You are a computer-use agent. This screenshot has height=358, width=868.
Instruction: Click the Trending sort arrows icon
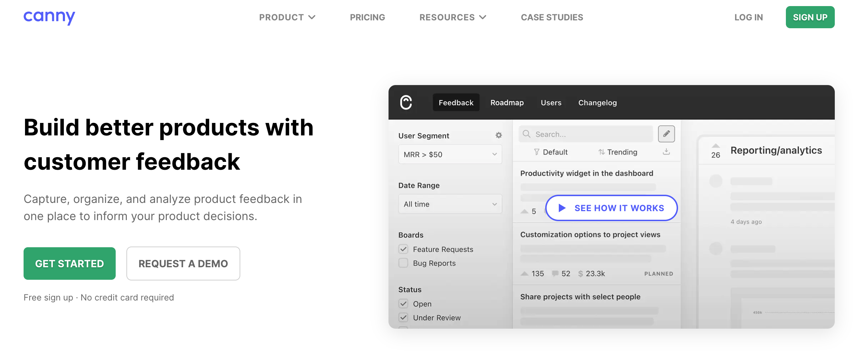(x=601, y=152)
